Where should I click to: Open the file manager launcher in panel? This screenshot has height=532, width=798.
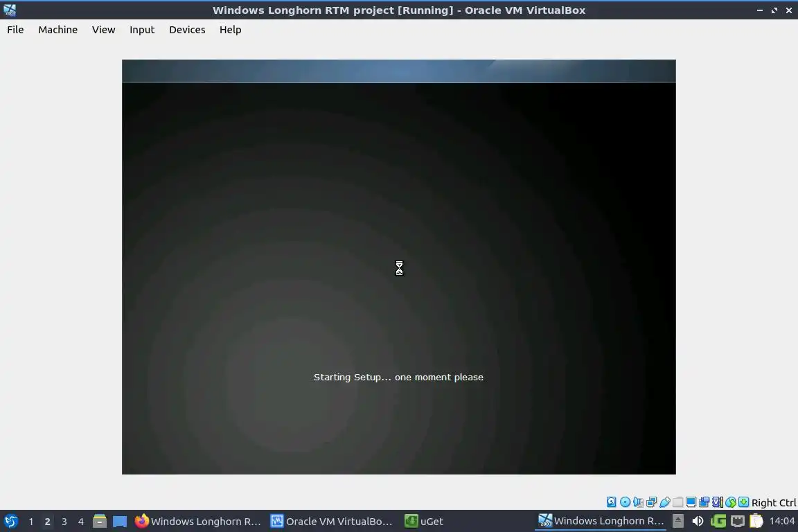[x=100, y=522]
